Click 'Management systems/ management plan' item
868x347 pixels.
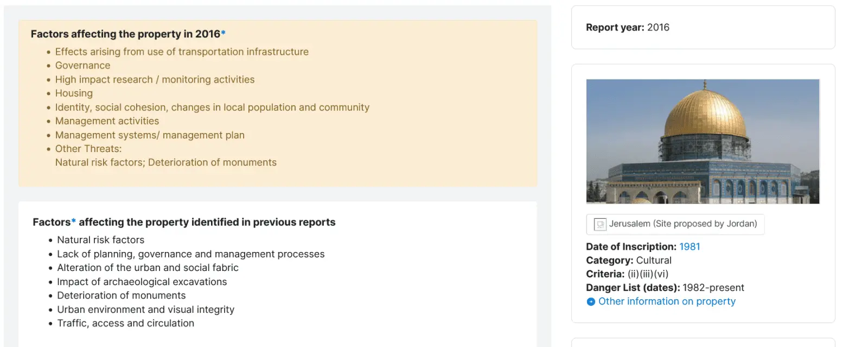pos(150,135)
